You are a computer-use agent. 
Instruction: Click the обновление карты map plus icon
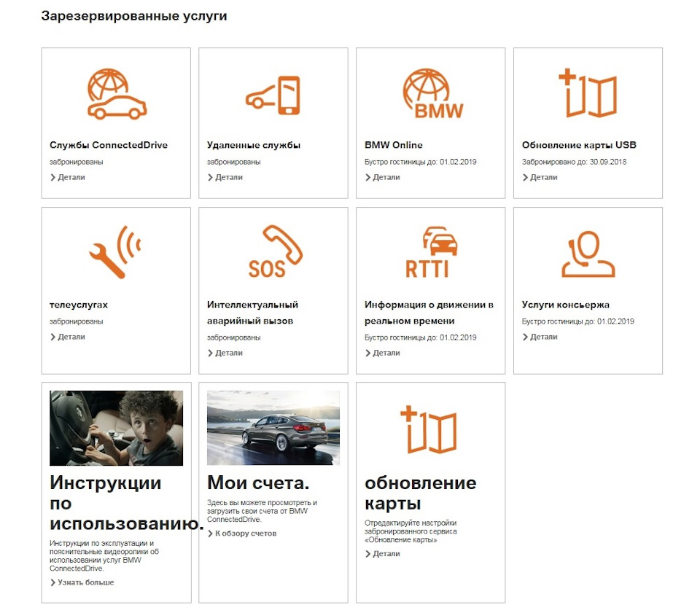428,429
